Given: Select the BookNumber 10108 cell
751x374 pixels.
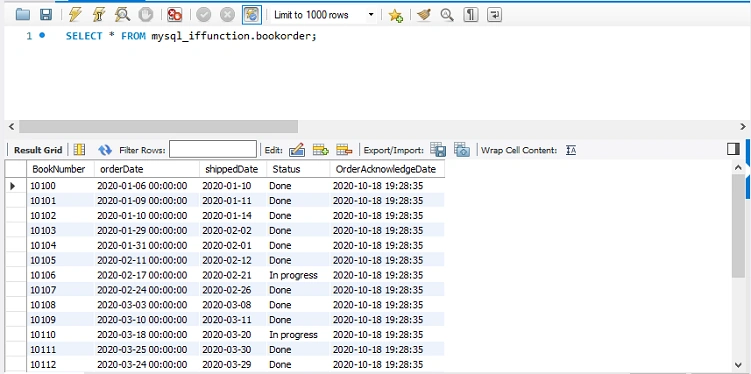Looking at the screenshot, I should pos(60,305).
